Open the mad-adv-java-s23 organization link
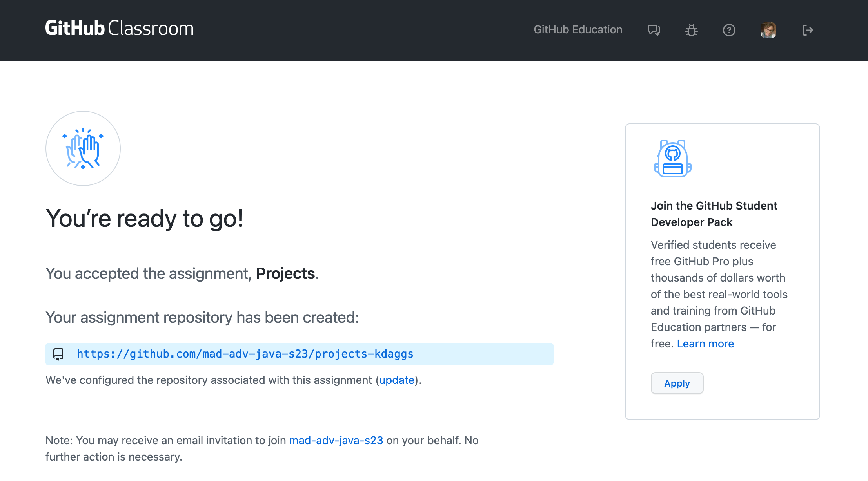The image size is (868, 481). point(336,440)
